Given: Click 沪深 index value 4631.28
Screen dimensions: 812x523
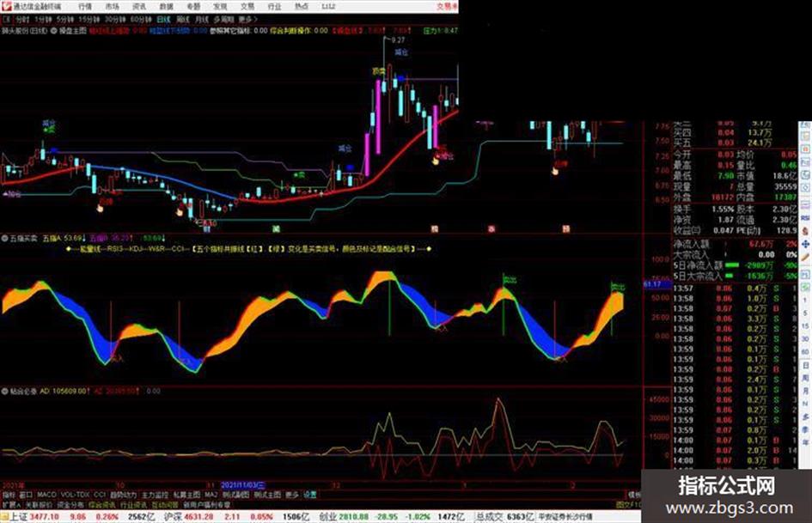Looking at the screenshot, I should [x=200, y=517].
